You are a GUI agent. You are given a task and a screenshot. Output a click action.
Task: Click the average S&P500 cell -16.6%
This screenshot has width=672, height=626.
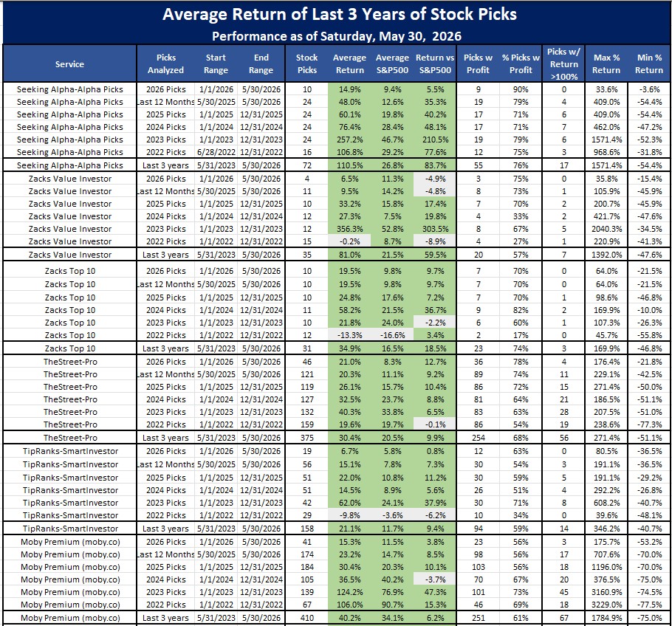392,335
